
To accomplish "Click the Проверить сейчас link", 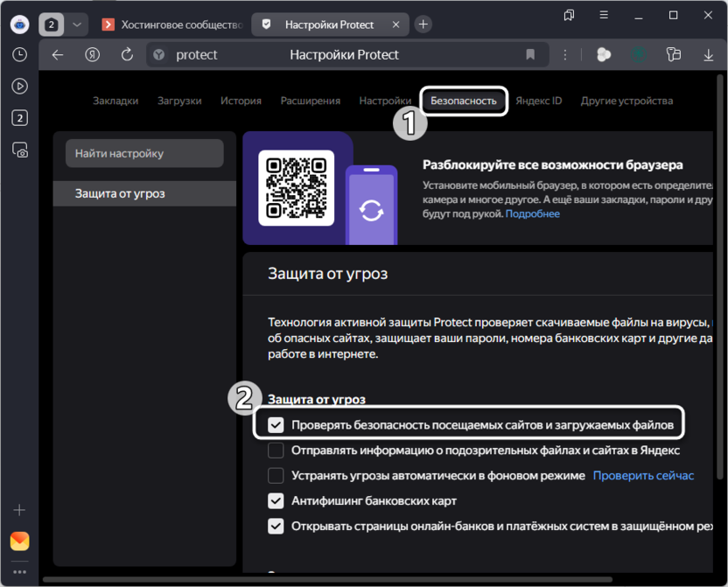I will [x=643, y=476].
